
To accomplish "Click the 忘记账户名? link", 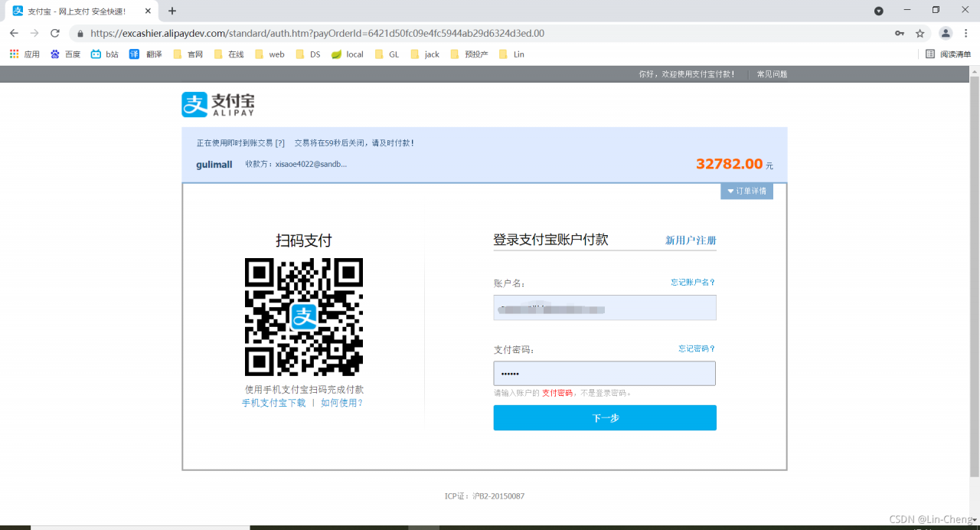I will pos(693,283).
